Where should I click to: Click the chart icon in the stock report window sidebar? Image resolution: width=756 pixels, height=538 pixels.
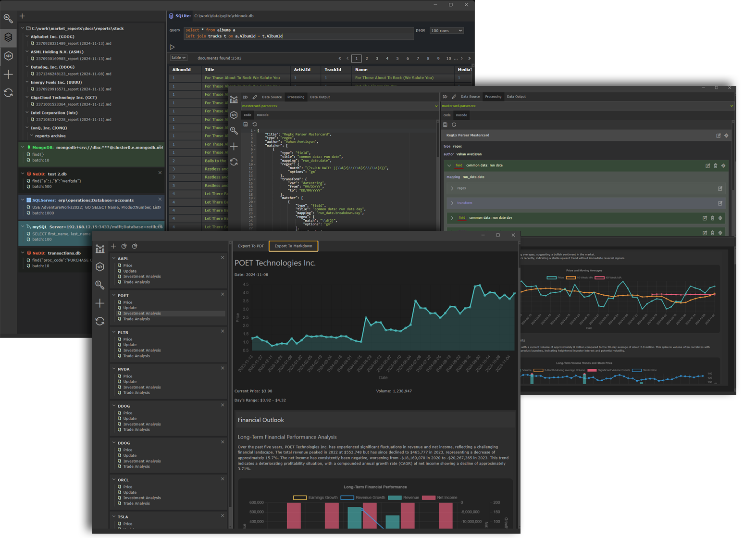click(100, 249)
